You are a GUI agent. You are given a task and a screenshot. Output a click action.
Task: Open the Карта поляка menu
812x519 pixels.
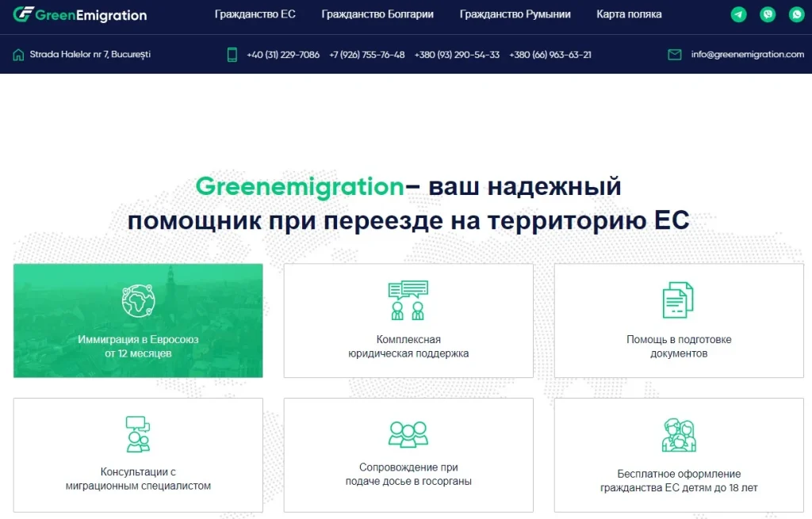[629, 14]
